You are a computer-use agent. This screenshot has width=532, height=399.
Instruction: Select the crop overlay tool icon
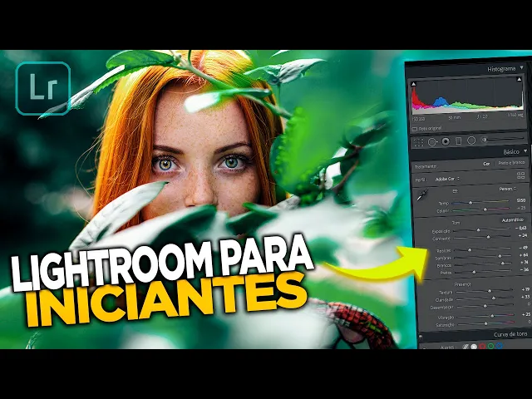click(419, 142)
